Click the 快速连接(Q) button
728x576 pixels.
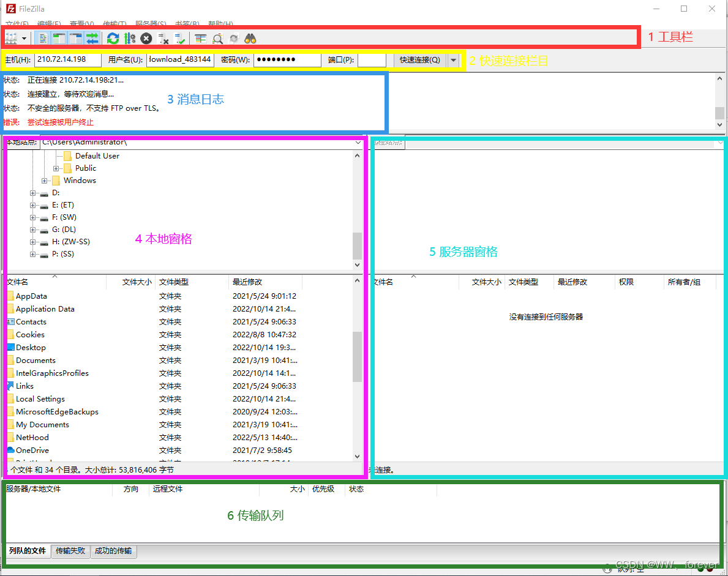[x=420, y=60]
